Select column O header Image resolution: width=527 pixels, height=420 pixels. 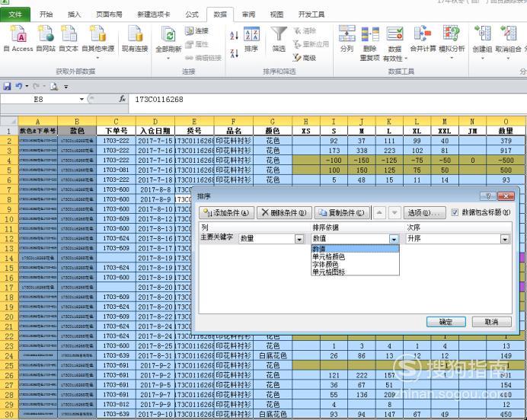506,121
